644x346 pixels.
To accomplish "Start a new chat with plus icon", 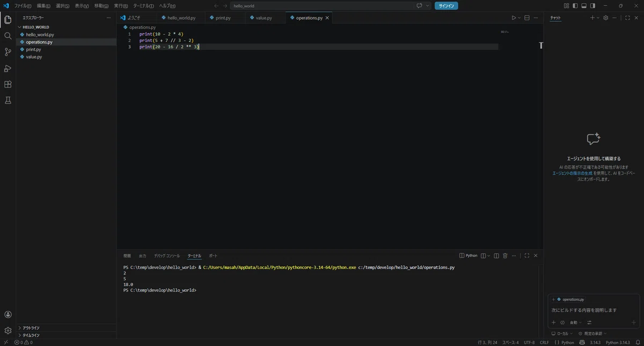I will [x=592, y=18].
